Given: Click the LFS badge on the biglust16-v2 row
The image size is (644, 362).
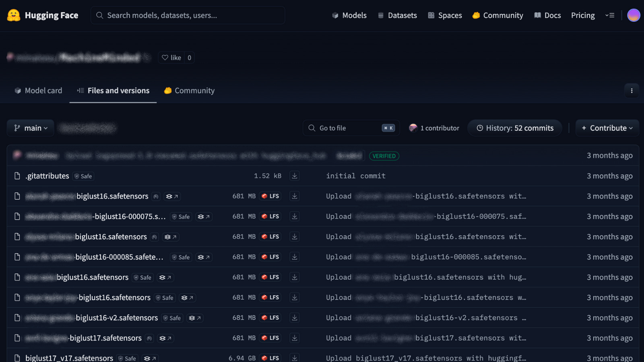Looking at the screenshot, I should [x=270, y=318].
